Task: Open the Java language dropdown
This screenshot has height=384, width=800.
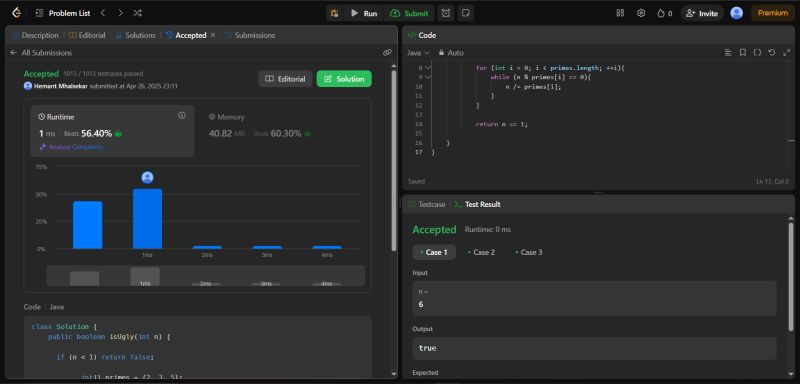Action: pos(418,53)
